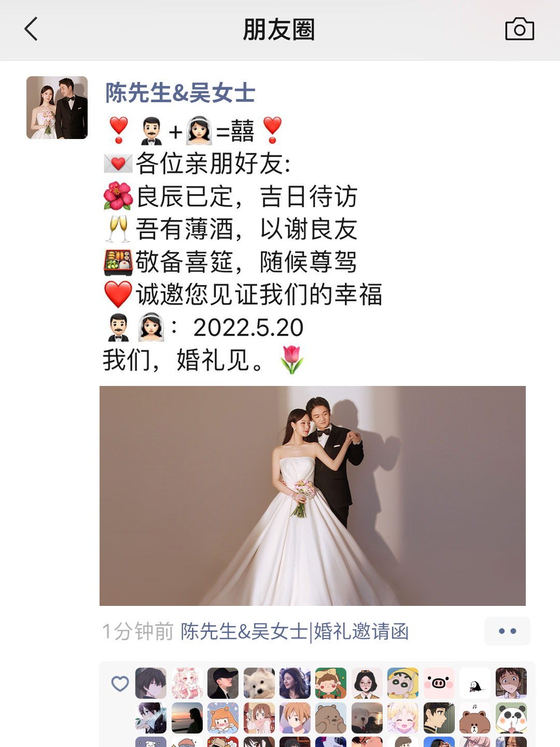The width and height of the screenshot is (560, 747).
Task: Tap the sunset silhouette liker avatar
Action: click(x=187, y=718)
